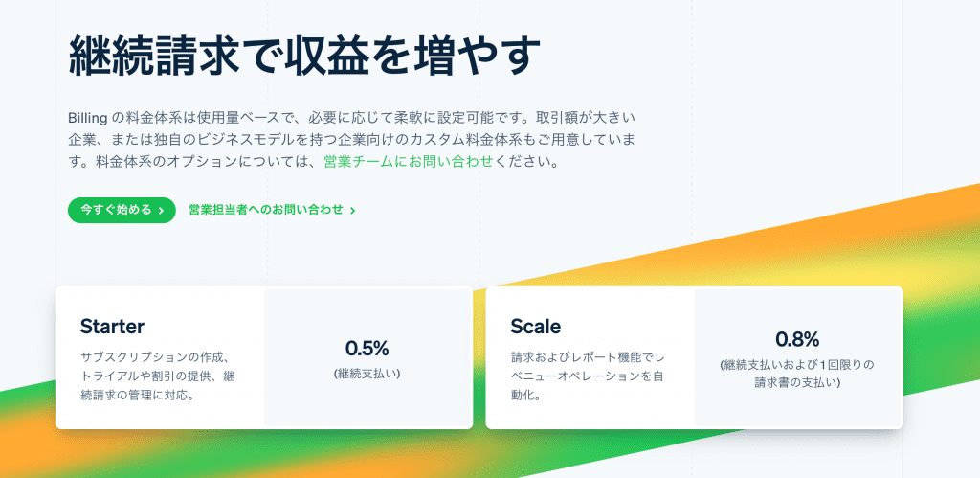Click the word Billing in the paragraph
The width and height of the screenshot is (980, 478).
[x=88, y=117]
